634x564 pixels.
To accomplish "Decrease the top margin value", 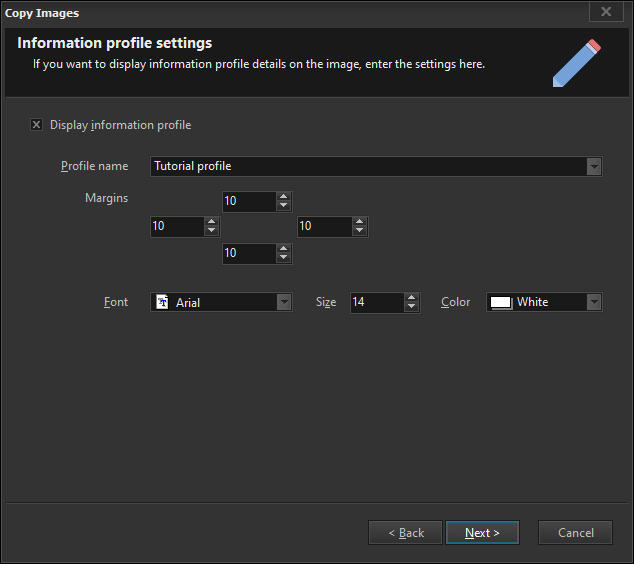I will point(284,206).
